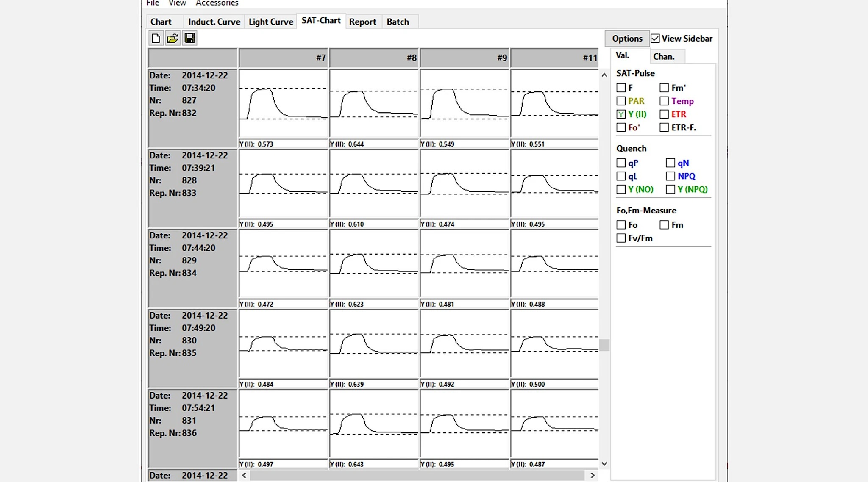Click the row info for Nr 829
Viewport: 868px width, 482px height.
pos(192,268)
